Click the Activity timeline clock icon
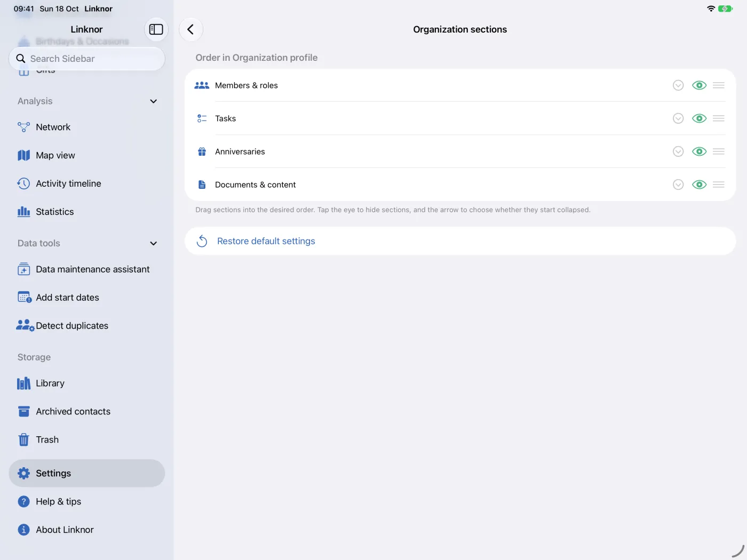The height and width of the screenshot is (560, 747). coord(23,183)
